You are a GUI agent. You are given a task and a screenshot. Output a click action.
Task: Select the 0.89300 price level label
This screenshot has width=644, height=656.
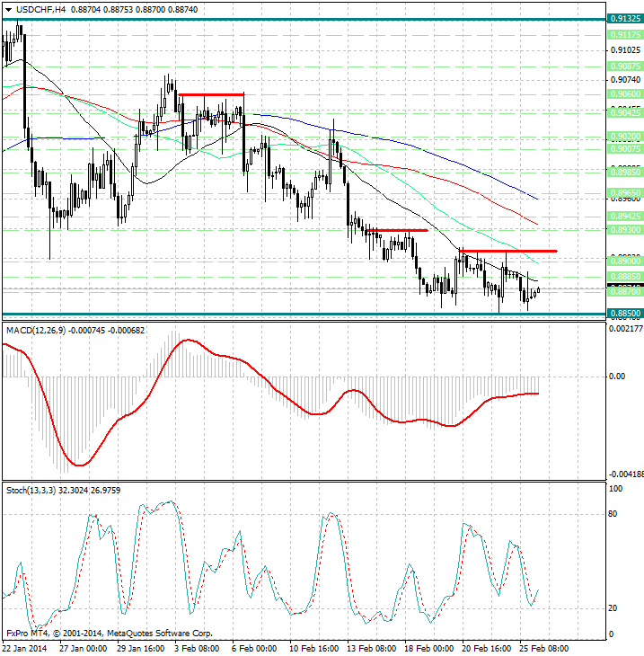point(625,230)
